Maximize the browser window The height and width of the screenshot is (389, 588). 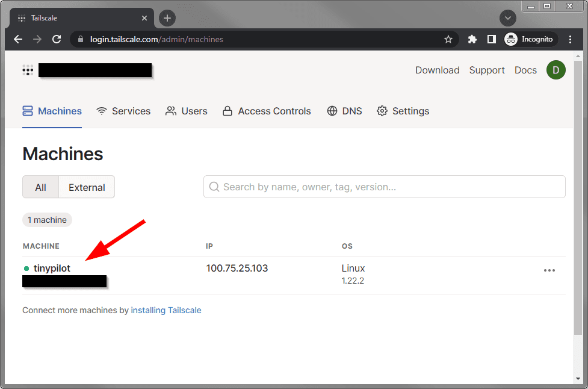(x=547, y=6)
